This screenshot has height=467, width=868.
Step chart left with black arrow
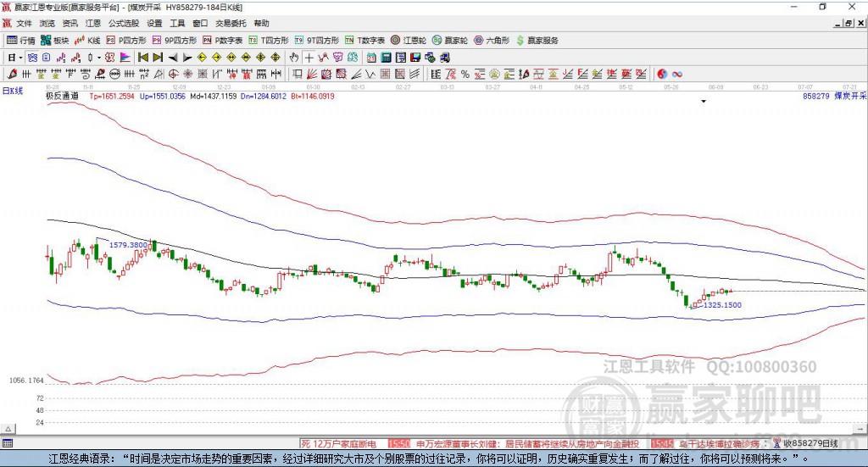[x=173, y=58]
